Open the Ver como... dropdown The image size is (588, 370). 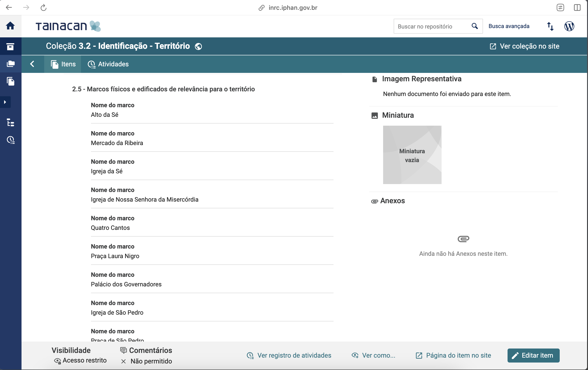point(373,355)
